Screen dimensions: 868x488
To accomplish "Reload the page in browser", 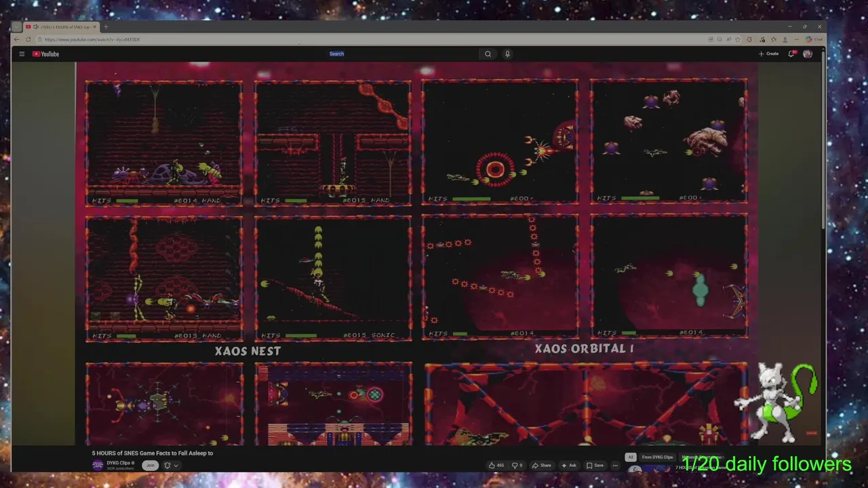I will pos(28,39).
